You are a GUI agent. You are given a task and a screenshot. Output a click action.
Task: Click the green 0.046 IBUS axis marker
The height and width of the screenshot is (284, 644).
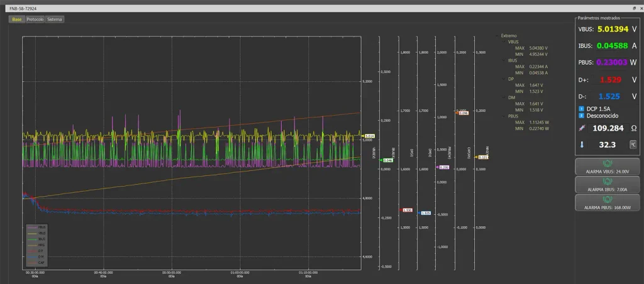387,160
